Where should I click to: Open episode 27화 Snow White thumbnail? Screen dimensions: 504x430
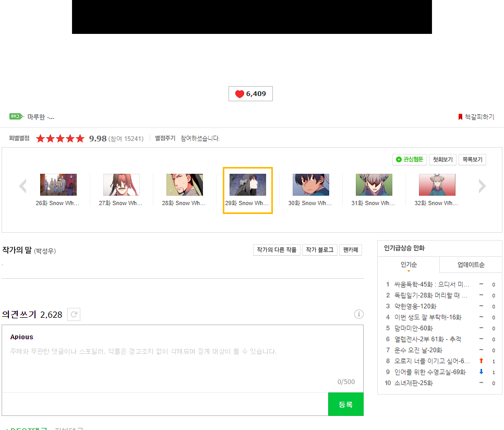tap(122, 185)
